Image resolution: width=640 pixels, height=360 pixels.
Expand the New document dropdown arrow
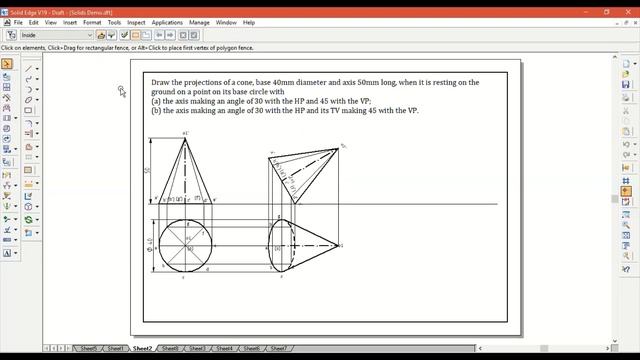[x=635, y=64]
